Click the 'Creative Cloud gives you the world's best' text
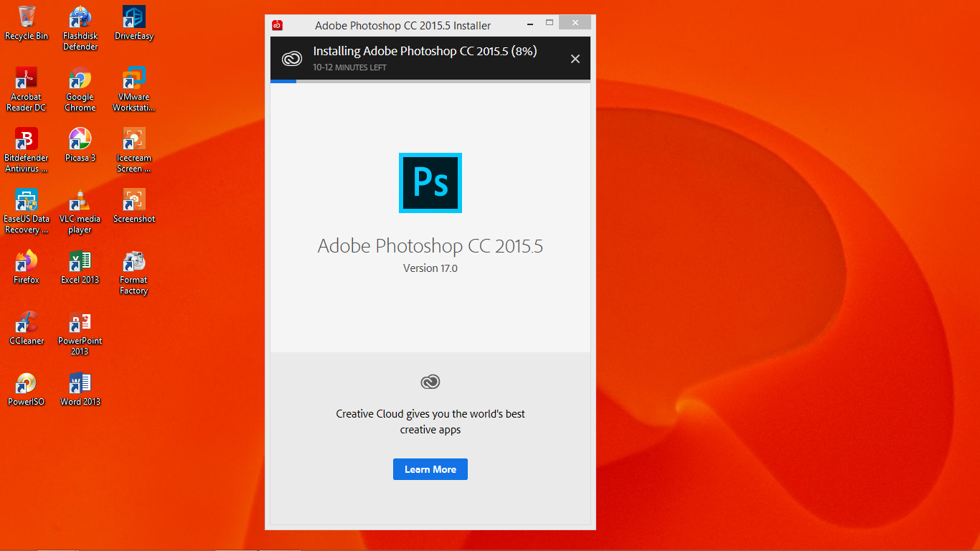 (430, 414)
